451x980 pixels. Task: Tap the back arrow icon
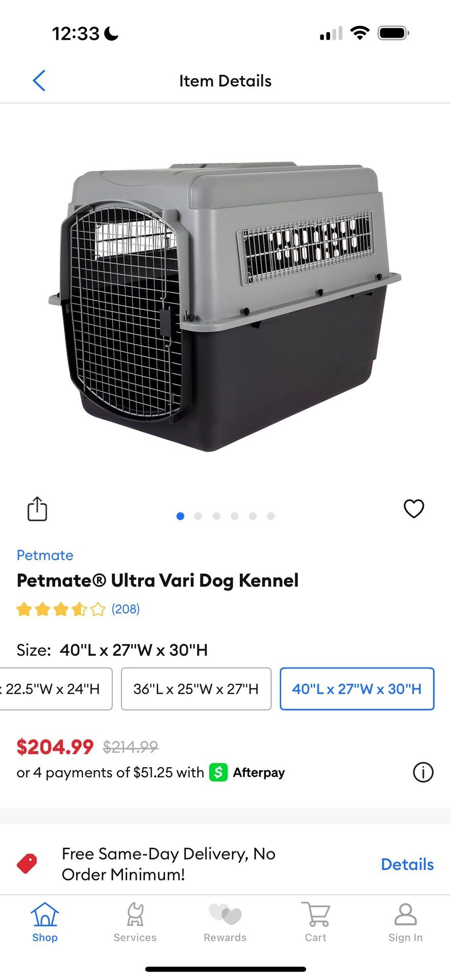click(39, 81)
